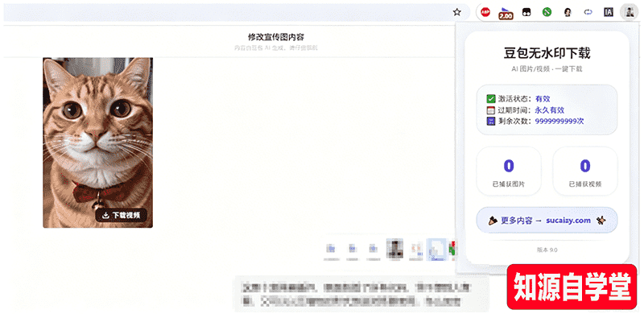
Task: Open the red ABP AdBlock extension
Action: pos(485,12)
